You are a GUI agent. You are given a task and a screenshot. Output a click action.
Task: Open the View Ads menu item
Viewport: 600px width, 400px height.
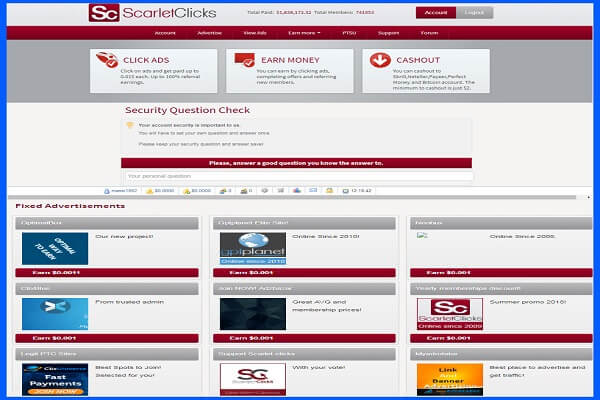[254, 33]
